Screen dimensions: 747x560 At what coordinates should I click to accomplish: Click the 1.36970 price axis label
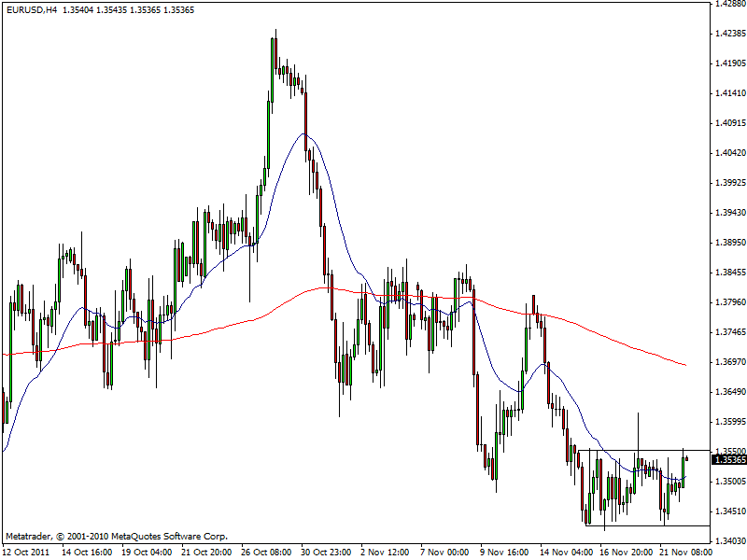click(729, 362)
